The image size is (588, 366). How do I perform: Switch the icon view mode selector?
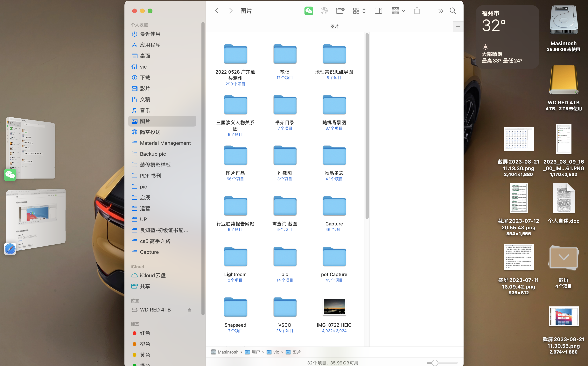coord(359,11)
